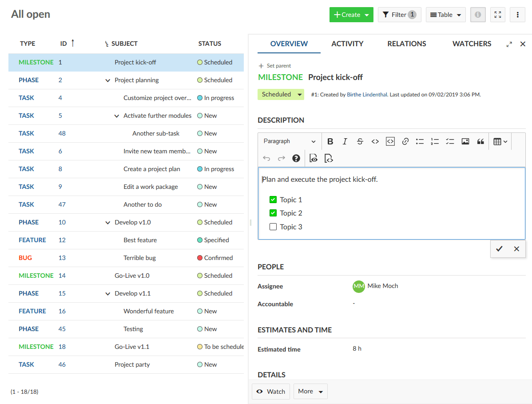The image size is (532, 404).
Task: Insert a link using the link icon
Action: point(405,141)
